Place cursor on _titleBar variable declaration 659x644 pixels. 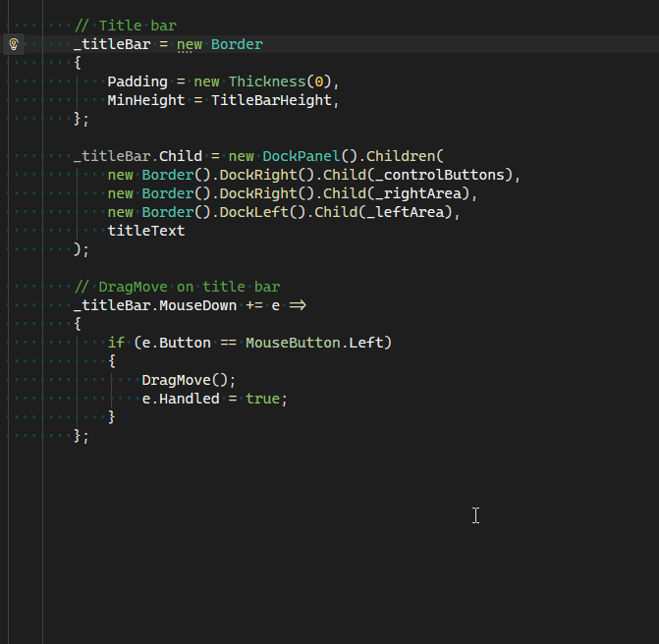pos(112,44)
